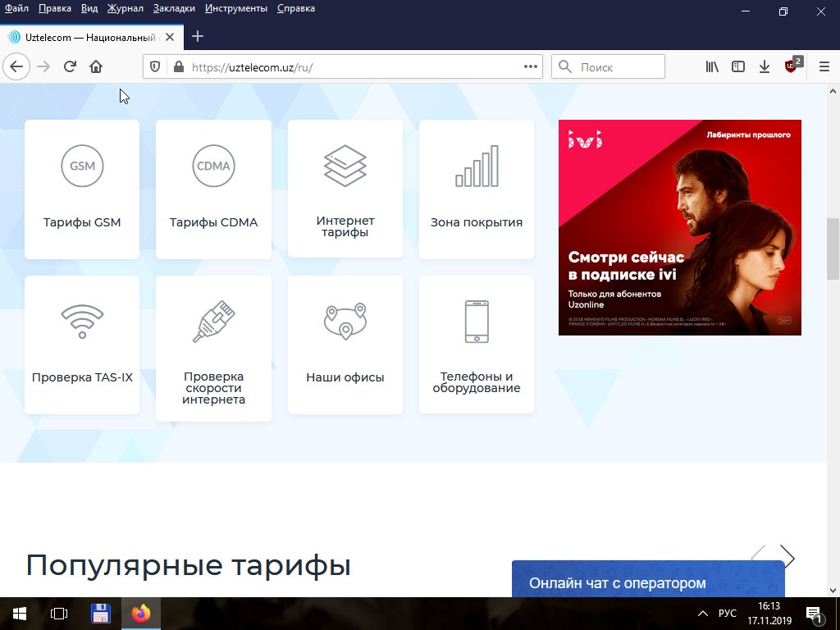This screenshot has height=630, width=840.
Task: Open the Журнал menu
Action: click(125, 8)
